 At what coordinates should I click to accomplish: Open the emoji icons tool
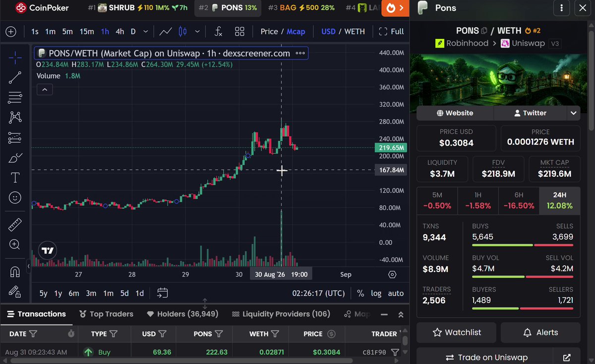pyautogui.click(x=15, y=198)
